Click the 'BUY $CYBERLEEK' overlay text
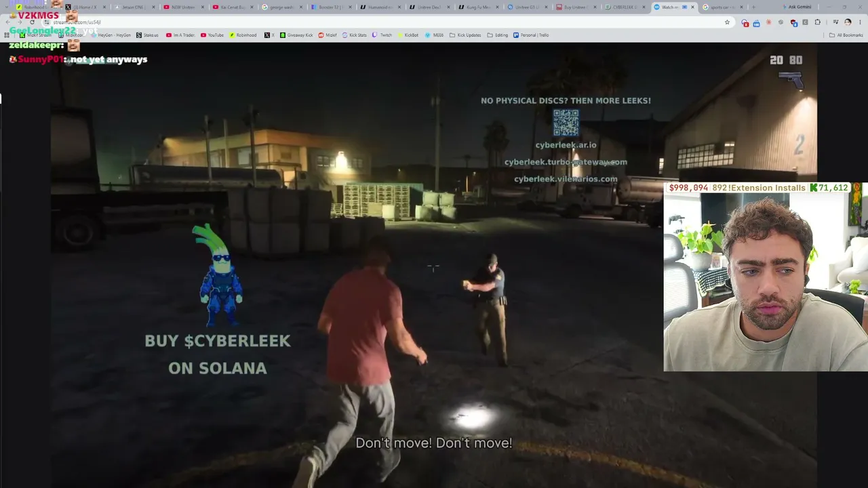Image resolution: width=868 pixels, height=488 pixels. (218, 341)
